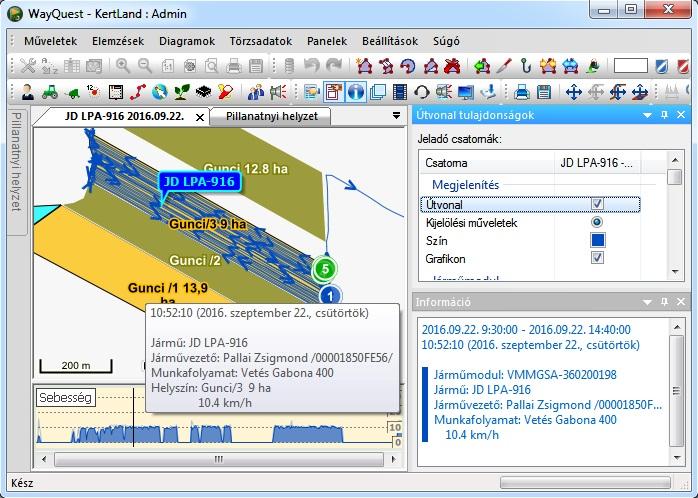
Task: Click the blue printer icon
Action: 521,92
